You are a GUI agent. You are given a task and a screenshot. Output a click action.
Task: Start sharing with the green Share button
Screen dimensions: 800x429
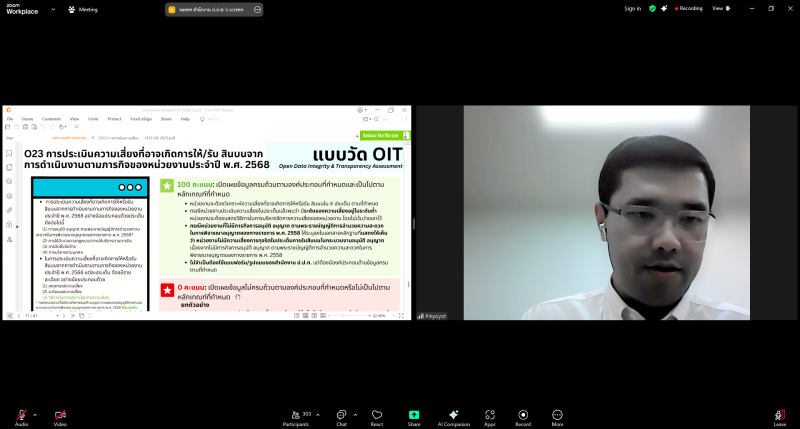(414, 414)
